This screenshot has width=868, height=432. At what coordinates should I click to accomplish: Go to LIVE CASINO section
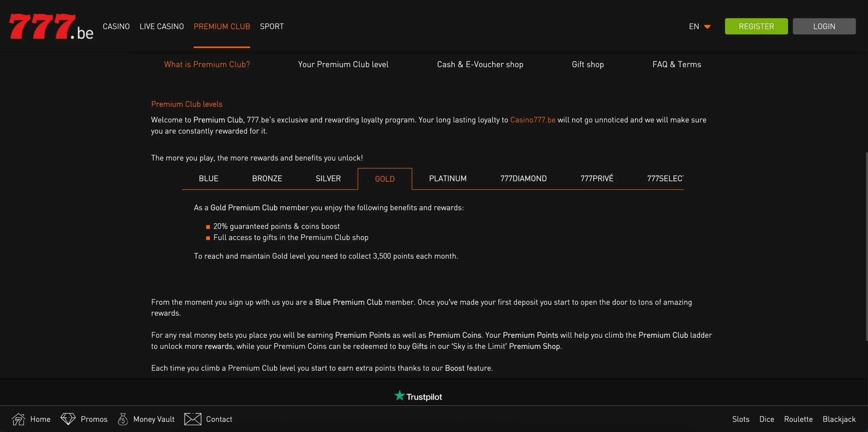click(162, 26)
